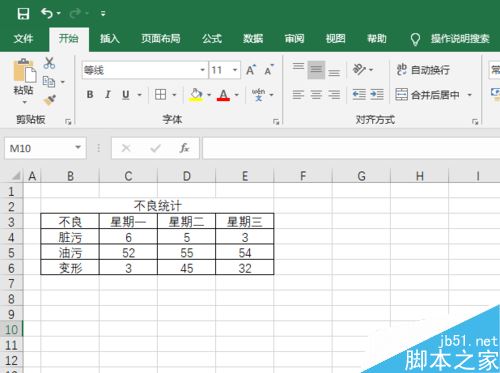
Task: Switch to the 数据 tab
Action: coord(253,39)
